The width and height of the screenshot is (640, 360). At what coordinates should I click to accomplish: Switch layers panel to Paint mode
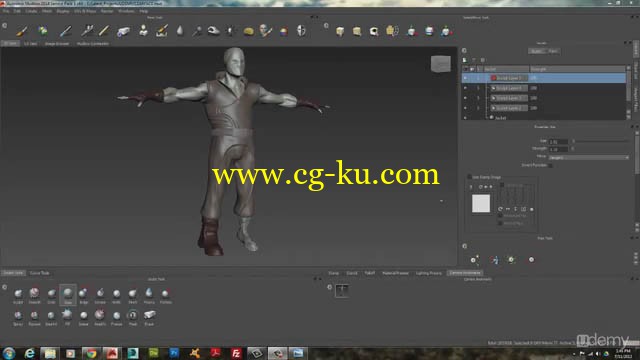point(553,51)
